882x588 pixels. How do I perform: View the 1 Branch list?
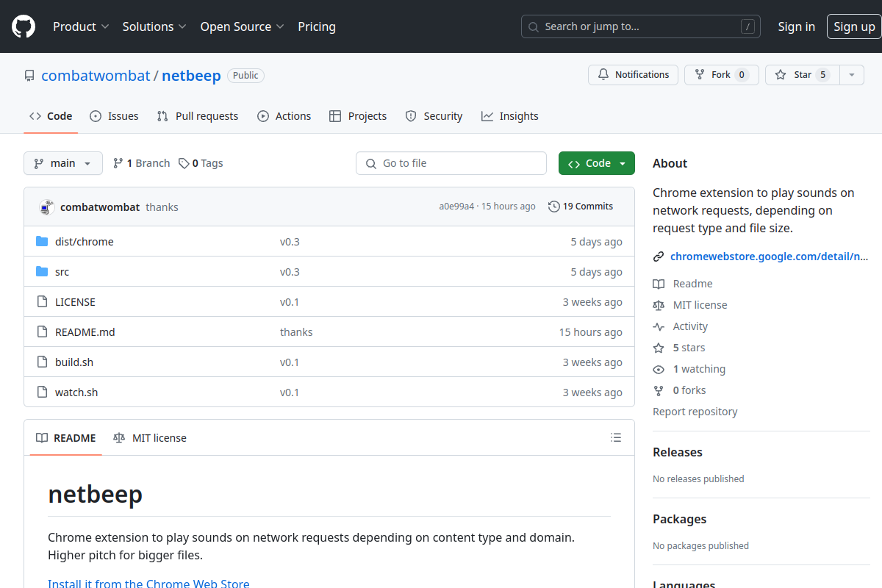pos(141,163)
